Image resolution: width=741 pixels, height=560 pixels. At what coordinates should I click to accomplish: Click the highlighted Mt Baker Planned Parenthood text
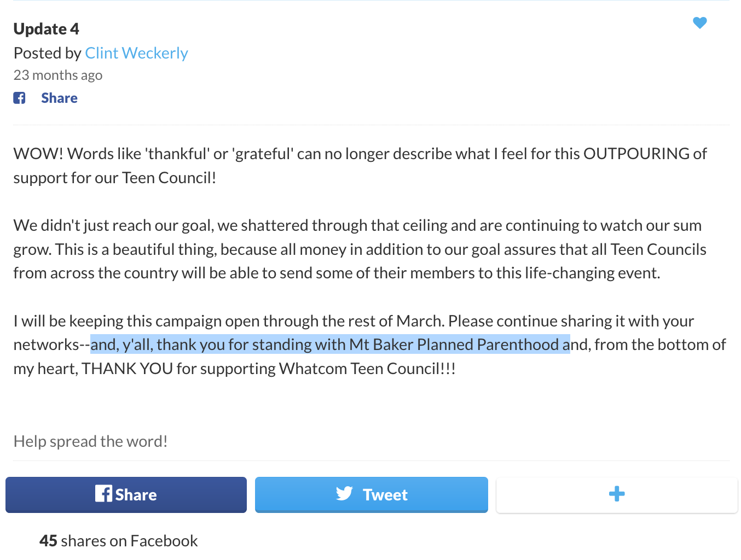click(454, 345)
